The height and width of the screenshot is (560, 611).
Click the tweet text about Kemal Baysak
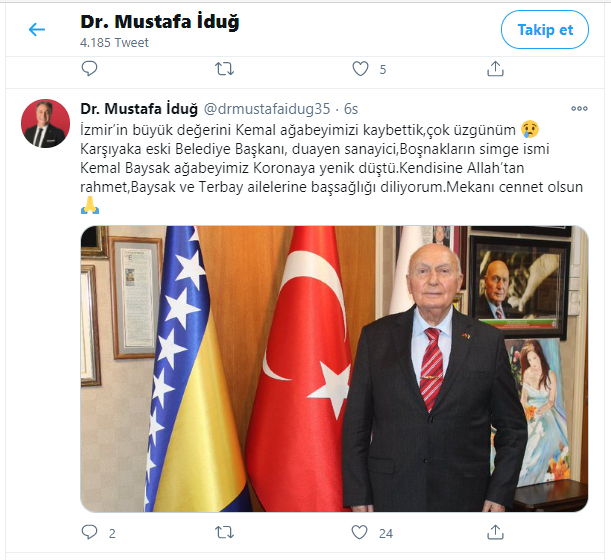click(332, 168)
